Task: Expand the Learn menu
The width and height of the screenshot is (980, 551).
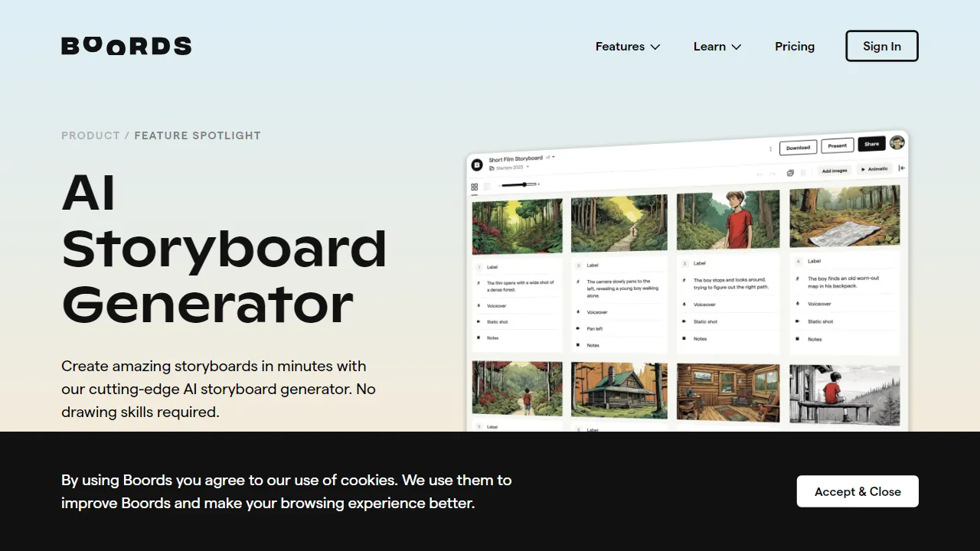Action: (717, 47)
